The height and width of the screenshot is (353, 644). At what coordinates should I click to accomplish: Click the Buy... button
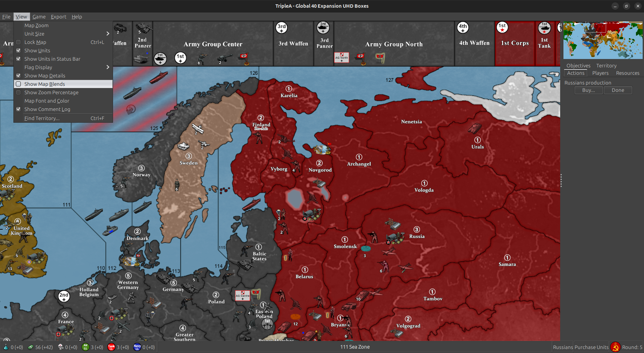pos(589,90)
